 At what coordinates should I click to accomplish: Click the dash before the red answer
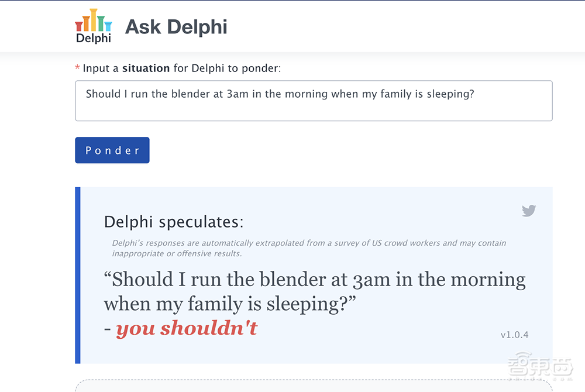(x=108, y=329)
